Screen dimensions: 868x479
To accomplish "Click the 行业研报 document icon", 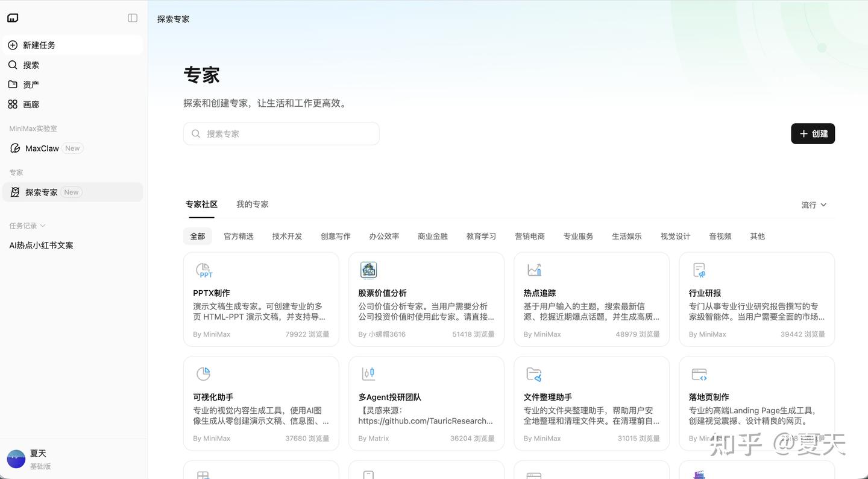I will pyautogui.click(x=699, y=270).
